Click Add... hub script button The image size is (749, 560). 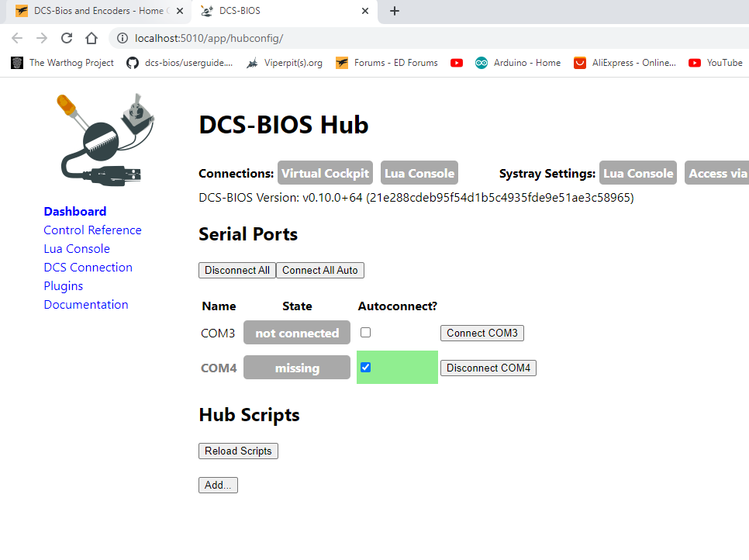tap(219, 485)
